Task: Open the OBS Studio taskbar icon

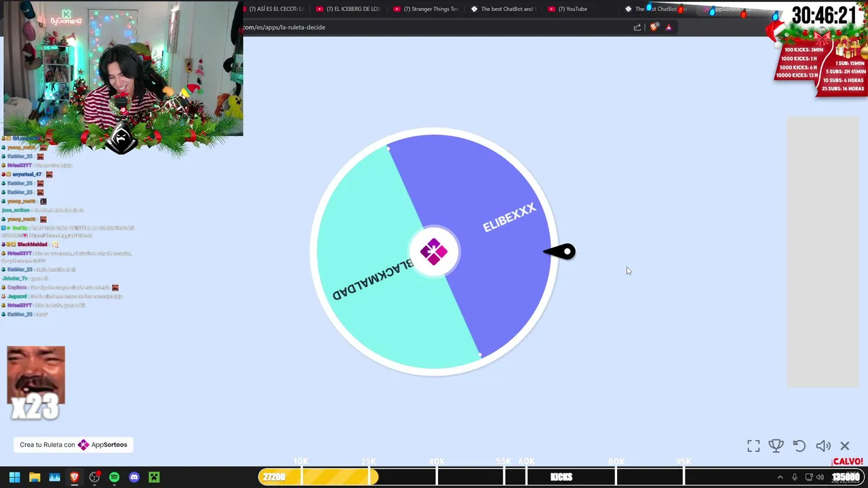Action: coord(94,477)
